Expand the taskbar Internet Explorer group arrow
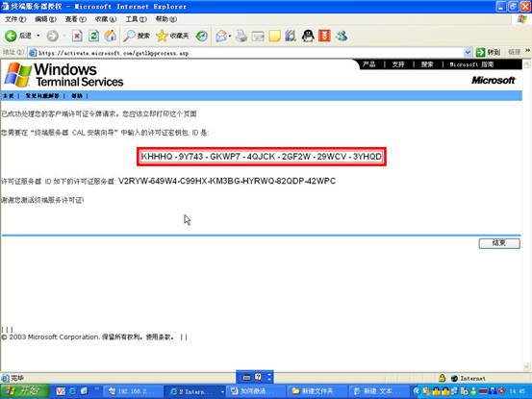 [222, 391]
